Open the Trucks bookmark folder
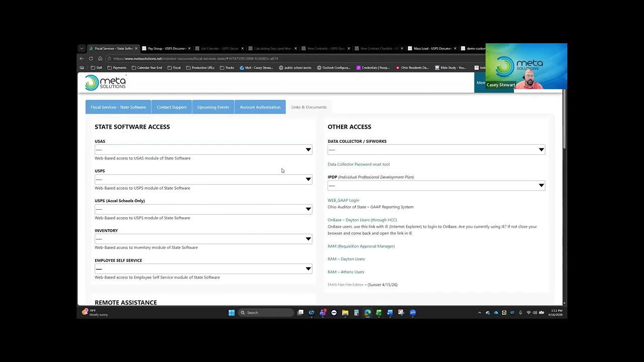The image size is (644, 362). pyautogui.click(x=227, y=67)
